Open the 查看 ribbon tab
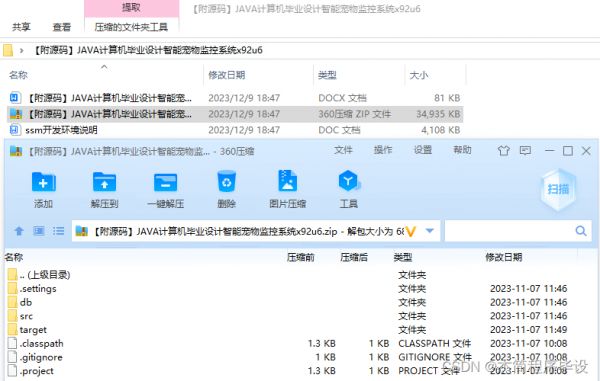600x381 pixels. pos(62,27)
